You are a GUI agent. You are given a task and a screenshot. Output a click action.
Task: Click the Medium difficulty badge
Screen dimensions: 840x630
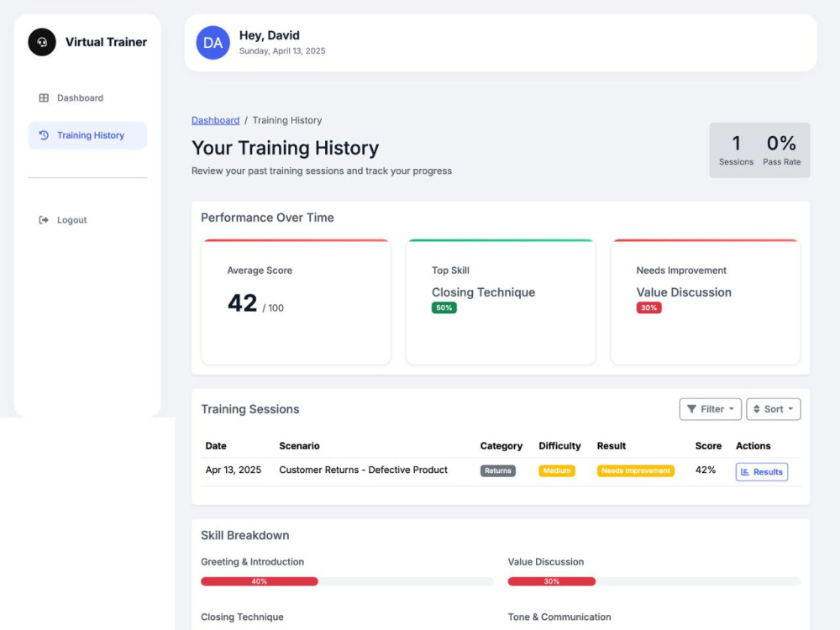(x=557, y=471)
